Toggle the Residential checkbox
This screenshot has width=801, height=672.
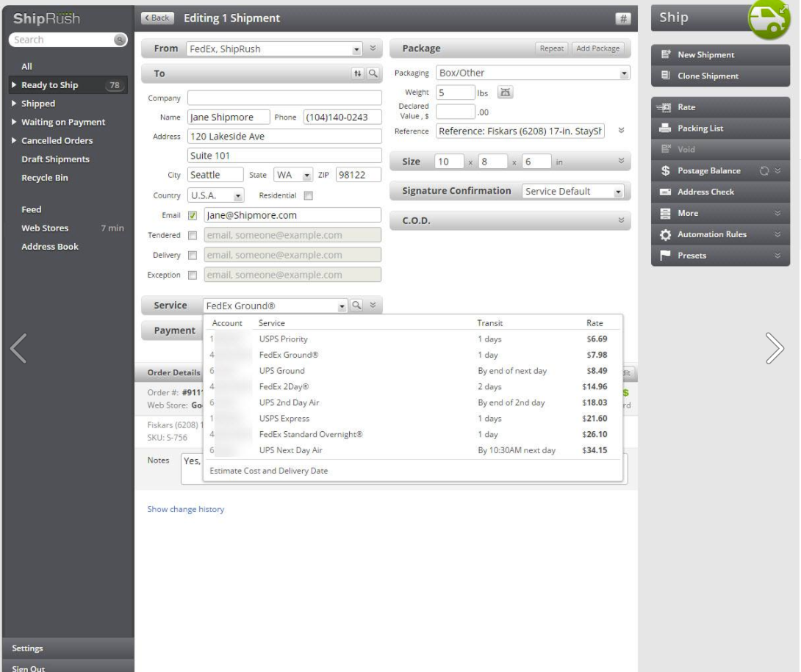pos(308,195)
